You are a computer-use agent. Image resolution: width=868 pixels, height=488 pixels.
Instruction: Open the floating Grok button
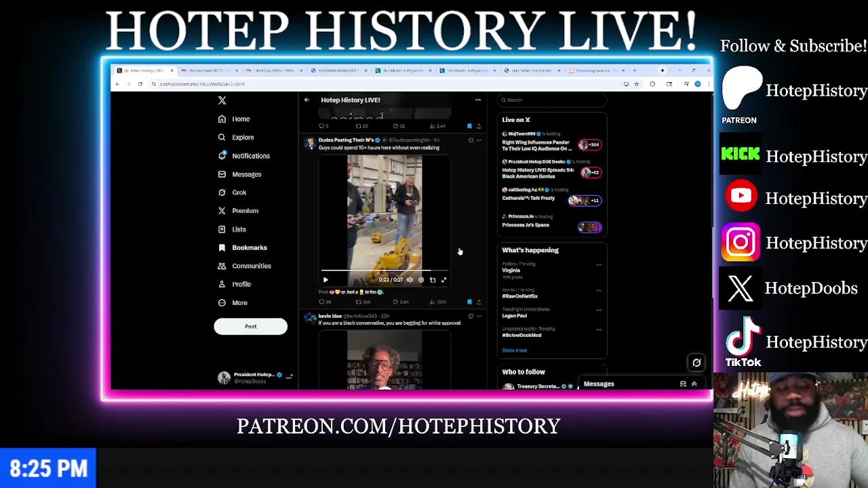pos(696,363)
